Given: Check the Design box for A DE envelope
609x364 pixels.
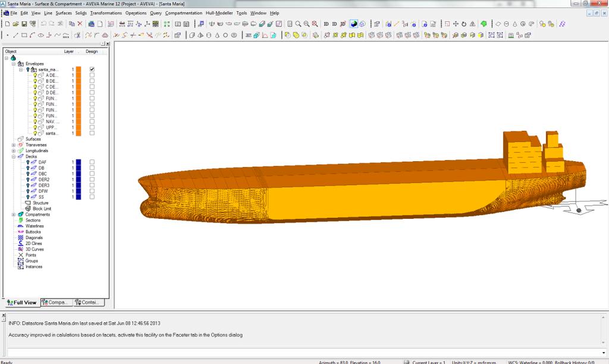Looking at the screenshot, I should (x=92, y=75).
